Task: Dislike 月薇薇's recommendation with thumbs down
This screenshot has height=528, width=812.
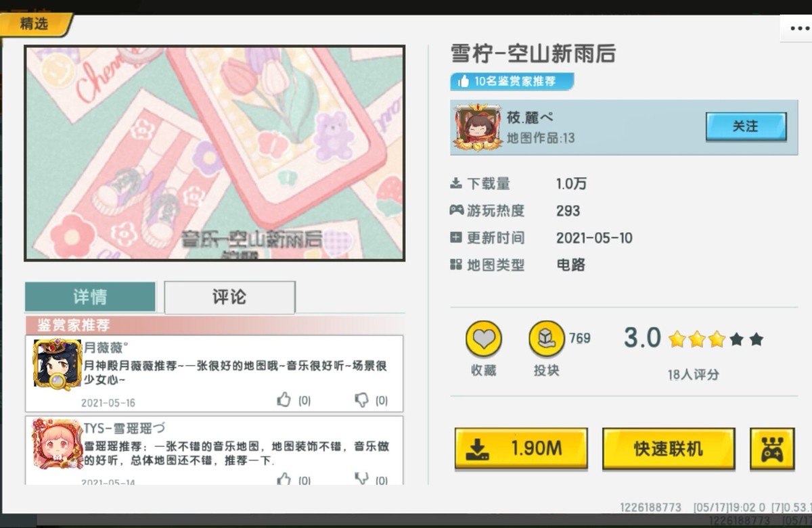Action: (362, 400)
